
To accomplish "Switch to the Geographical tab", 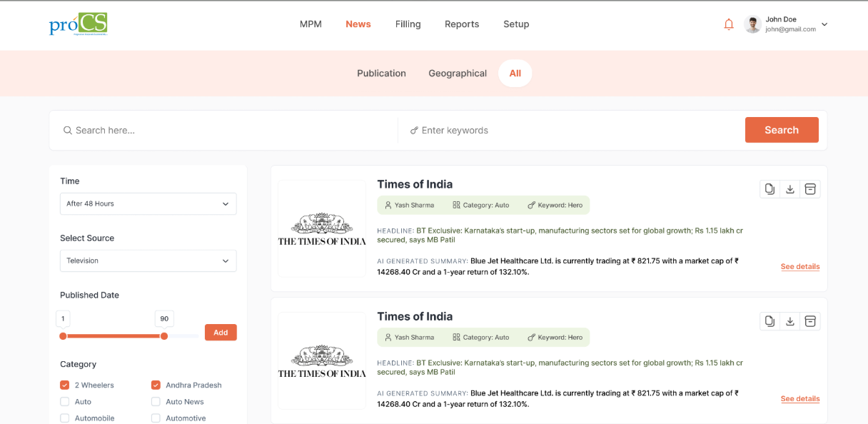I will 458,74.
